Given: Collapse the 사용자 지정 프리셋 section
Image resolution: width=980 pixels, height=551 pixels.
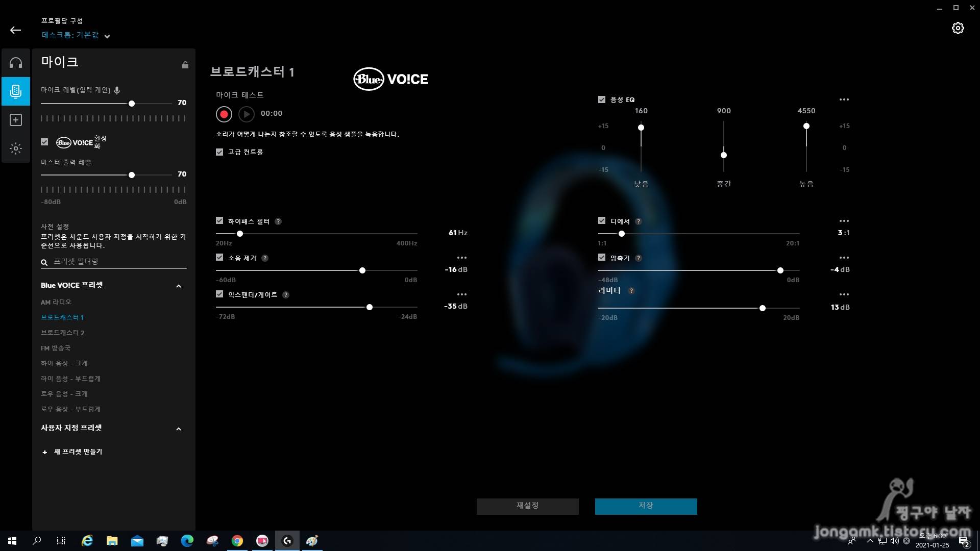Looking at the screenshot, I should coord(179,429).
